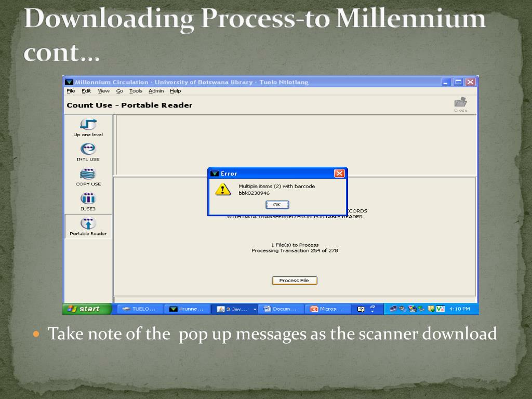The width and height of the screenshot is (532, 399).
Task: Close the Millennium Circulation window
Action: click(470, 82)
